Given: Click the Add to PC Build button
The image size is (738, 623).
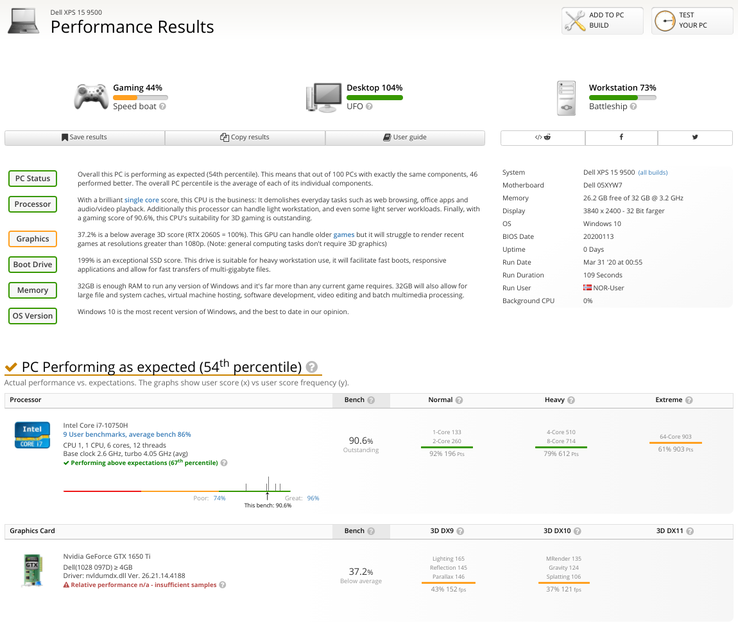Looking at the screenshot, I should click(602, 21).
